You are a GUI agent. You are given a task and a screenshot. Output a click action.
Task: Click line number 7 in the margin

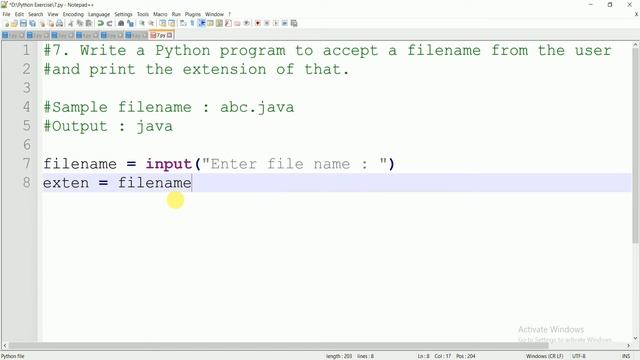(x=27, y=163)
